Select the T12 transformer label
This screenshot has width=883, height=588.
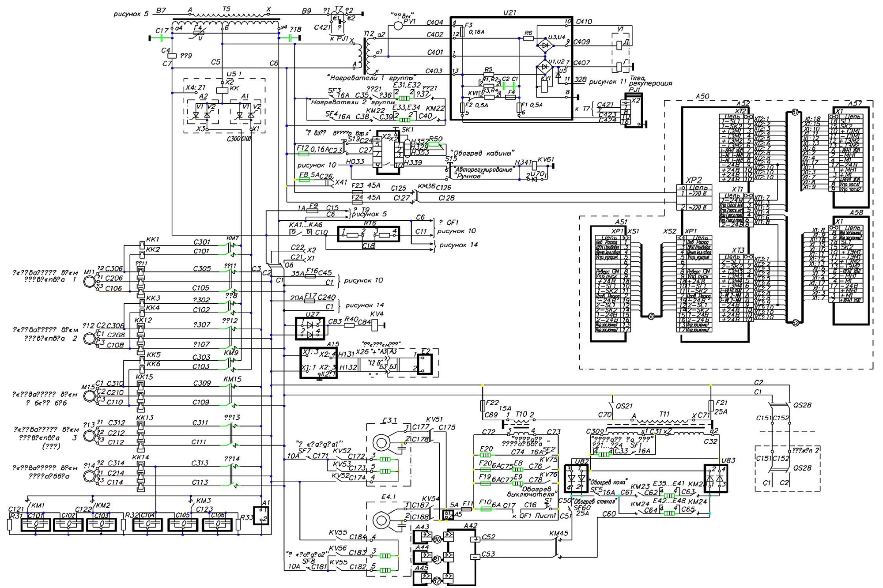[369, 34]
